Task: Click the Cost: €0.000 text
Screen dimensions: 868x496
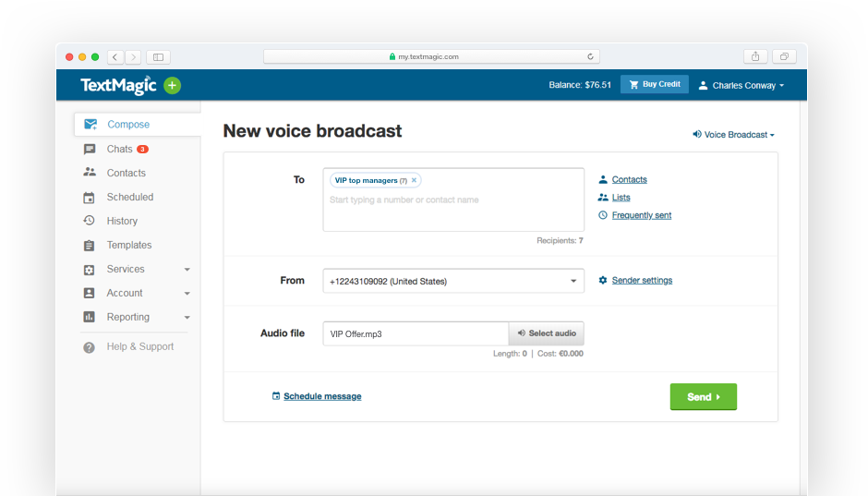Action: tap(561, 353)
